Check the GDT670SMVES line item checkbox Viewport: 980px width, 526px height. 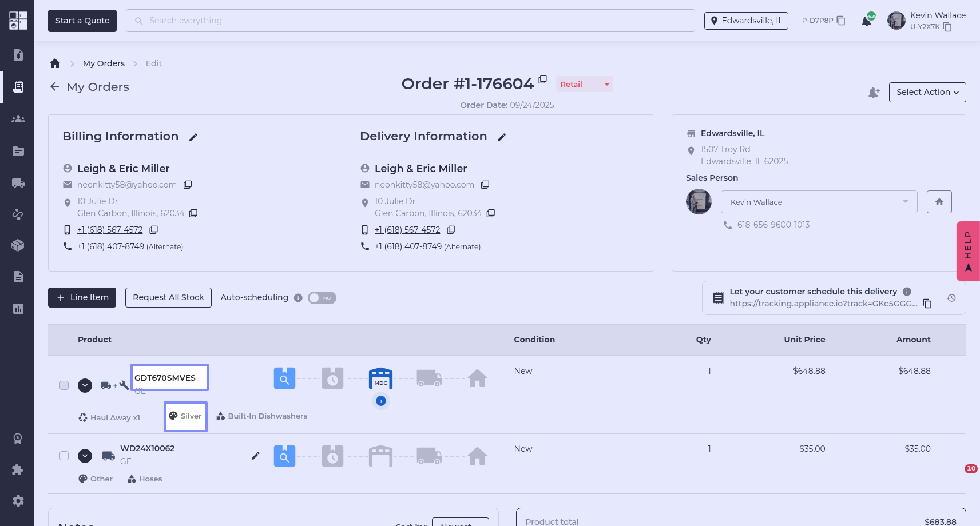click(64, 385)
